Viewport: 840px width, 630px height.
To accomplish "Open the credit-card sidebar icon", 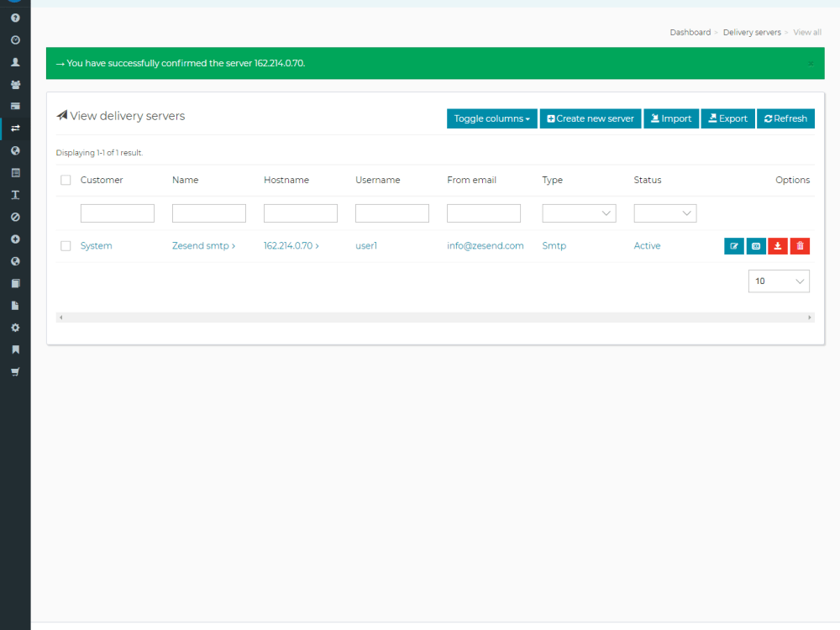I will [x=15, y=106].
